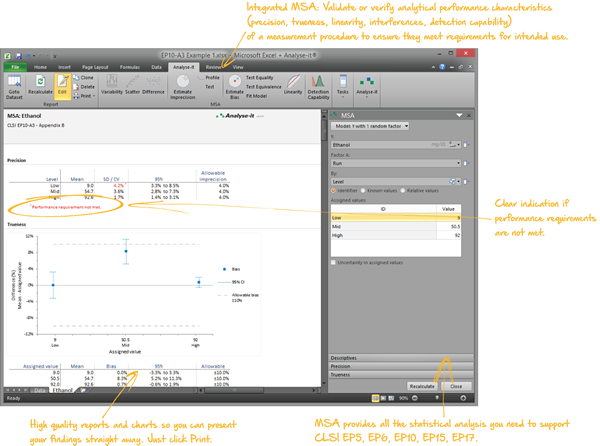Close the MSA task pane with X
600x446 pixels.
(469, 115)
